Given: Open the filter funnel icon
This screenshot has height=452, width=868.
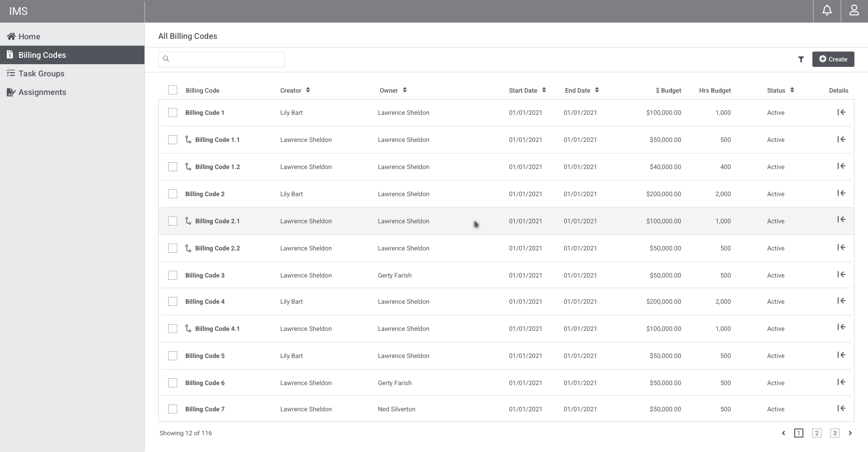Looking at the screenshot, I should 801,59.
